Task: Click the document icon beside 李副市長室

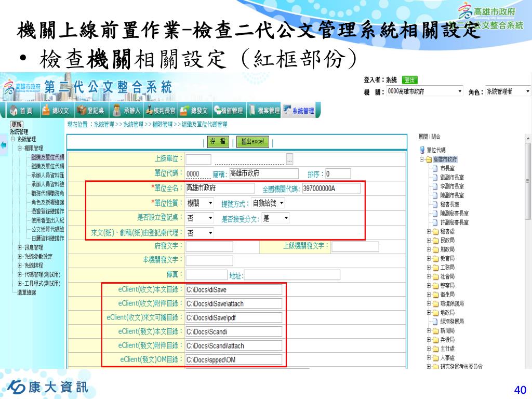Action: pyautogui.click(x=435, y=187)
